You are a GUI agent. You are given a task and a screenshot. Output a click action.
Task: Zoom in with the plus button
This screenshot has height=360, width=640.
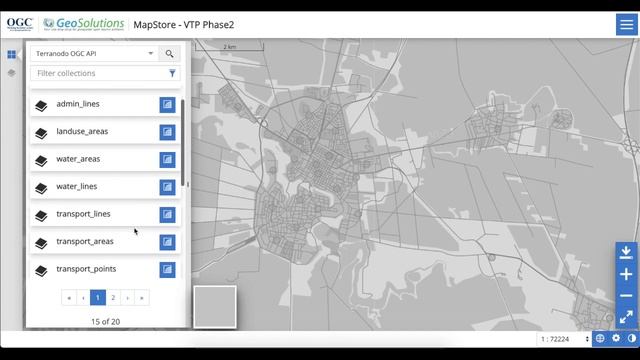click(626, 274)
